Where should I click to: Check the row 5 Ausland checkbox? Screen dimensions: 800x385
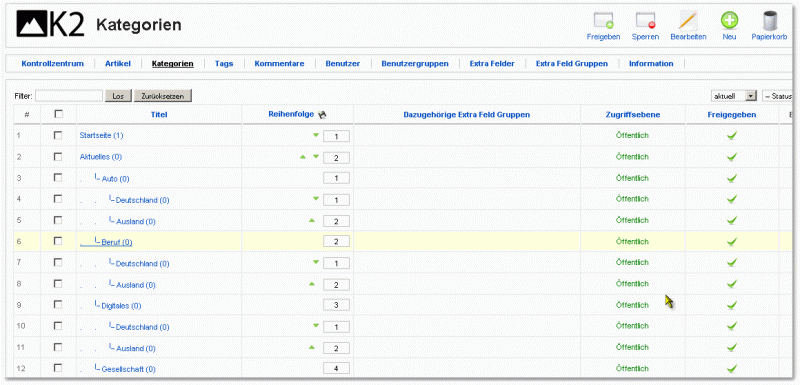(x=58, y=220)
